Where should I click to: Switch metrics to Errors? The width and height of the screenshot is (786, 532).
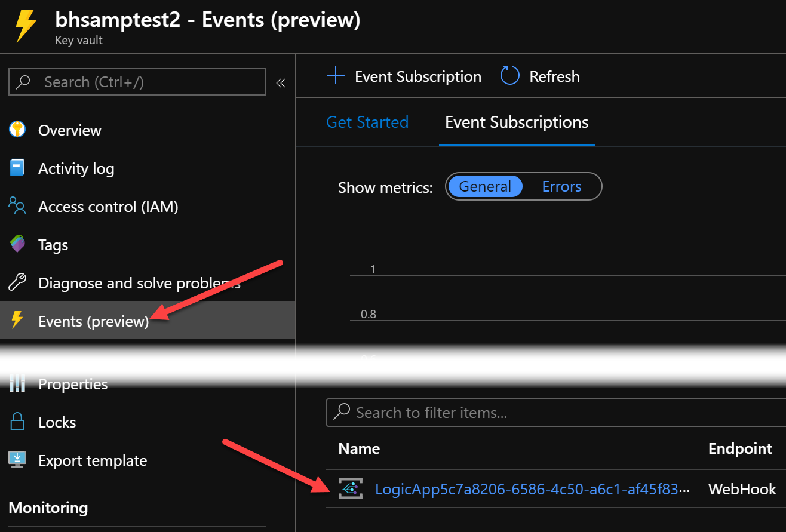(x=561, y=186)
